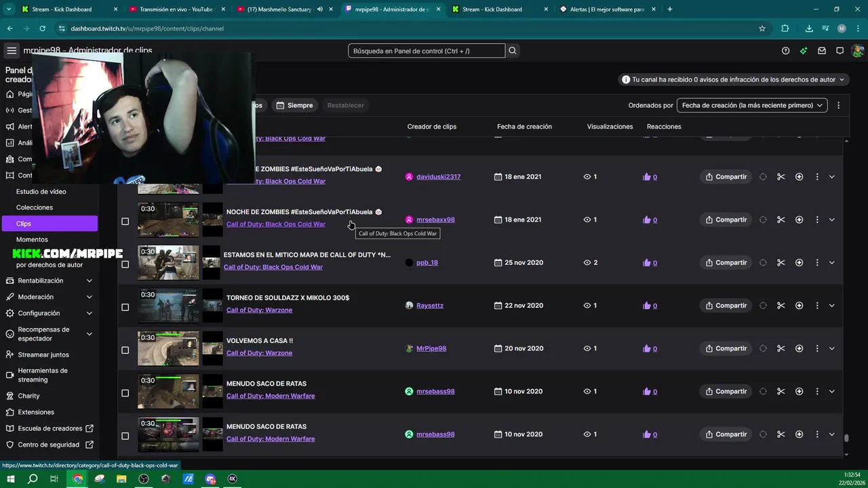The height and width of the screenshot is (488, 868).
Task: Open Chrome downloads icon in toolbar
Action: 809,28
